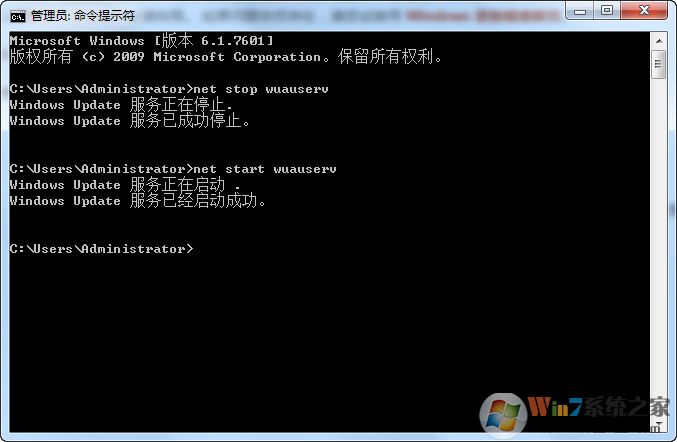
Task: Click the Windows logo watermark
Action: point(503,414)
